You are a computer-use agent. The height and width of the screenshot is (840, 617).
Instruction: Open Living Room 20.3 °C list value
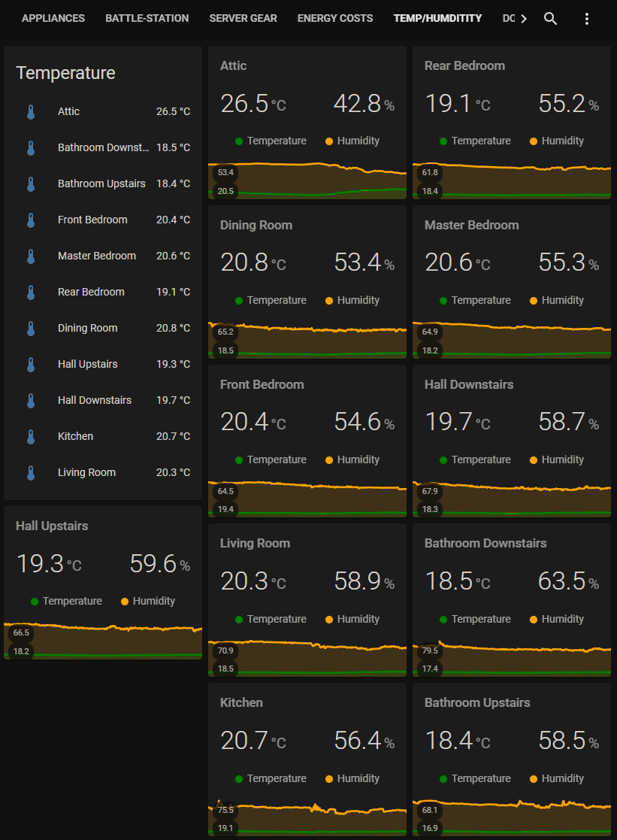coord(173,472)
